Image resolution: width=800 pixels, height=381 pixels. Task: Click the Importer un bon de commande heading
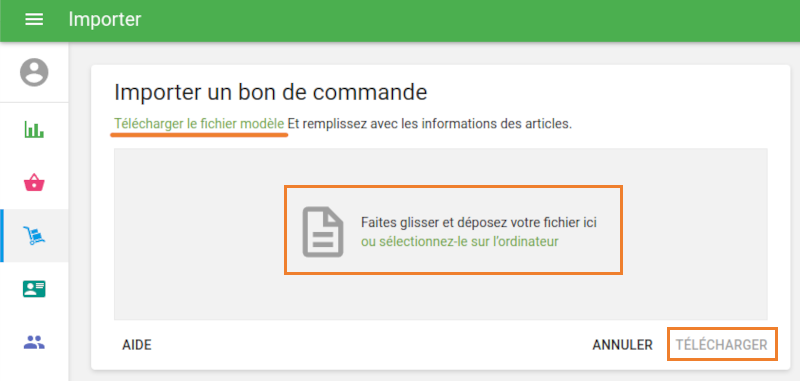270,93
